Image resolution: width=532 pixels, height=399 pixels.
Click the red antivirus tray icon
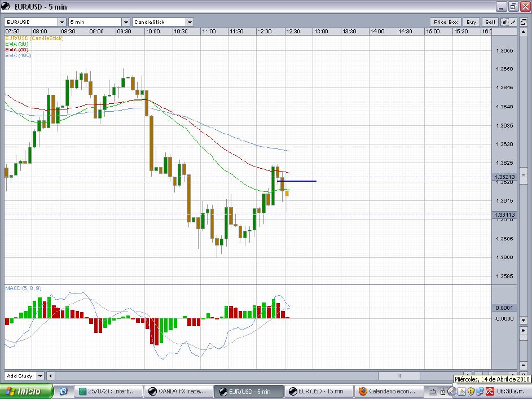click(491, 391)
